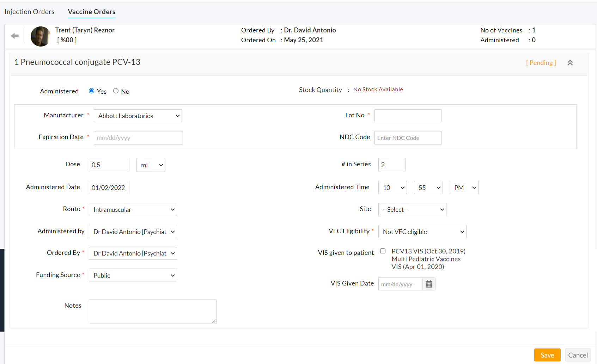Screen dimensions: 597x364
Task: Click the Save button
Action: click(547, 355)
